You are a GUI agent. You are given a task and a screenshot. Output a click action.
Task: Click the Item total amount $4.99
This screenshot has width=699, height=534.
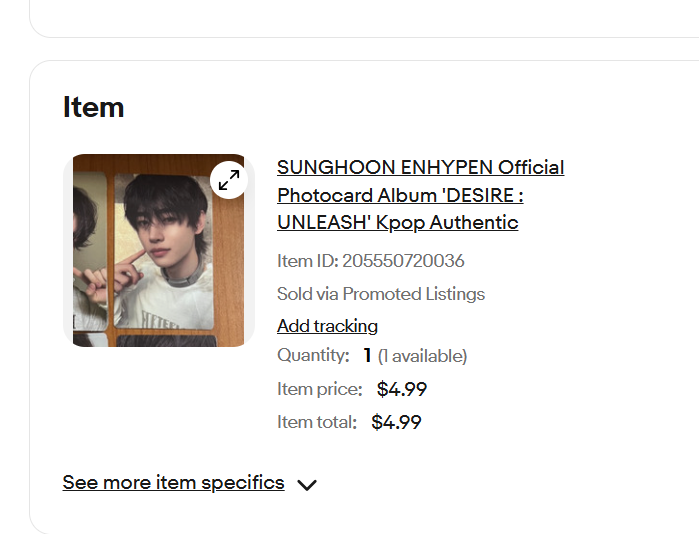(x=396, y=422)
